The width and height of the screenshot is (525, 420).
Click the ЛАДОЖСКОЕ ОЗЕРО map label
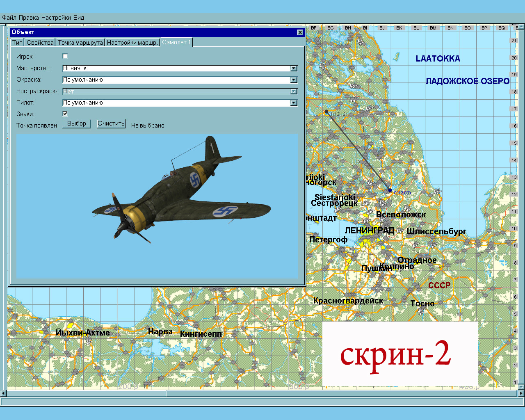point(468,81)
